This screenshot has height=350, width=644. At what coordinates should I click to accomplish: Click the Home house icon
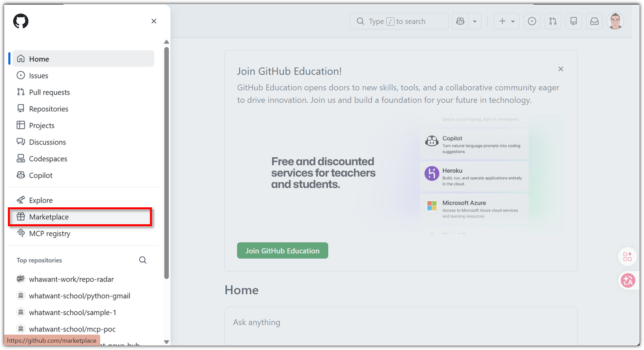click(21, 59)
